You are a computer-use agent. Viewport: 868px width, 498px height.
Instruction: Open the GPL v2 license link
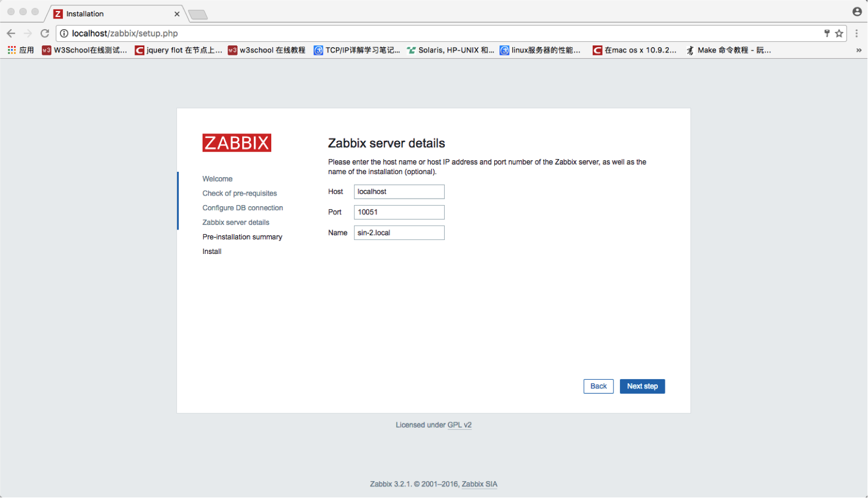coord(459,425)
